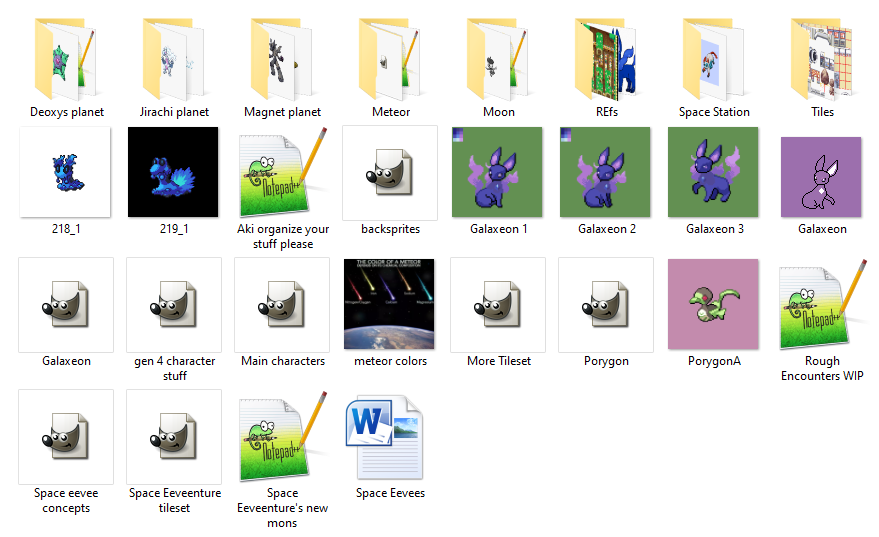Select 'Aki organize your stuff please' text file
The height and width of the screenshot is (537, 879).
(282, 173)
